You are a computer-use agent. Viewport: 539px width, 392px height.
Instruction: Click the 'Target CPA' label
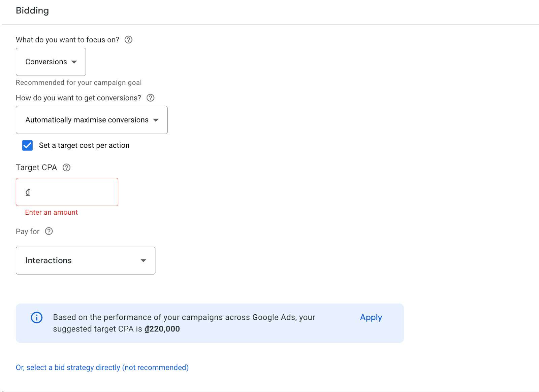(36, 168)
